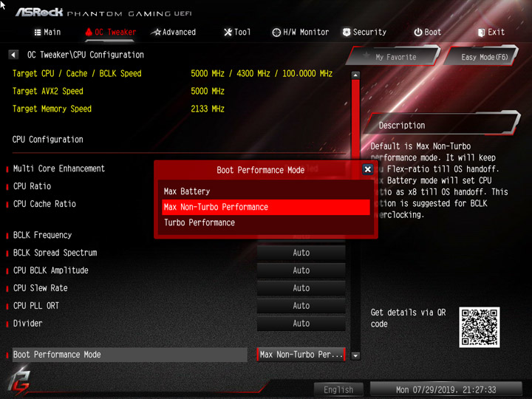This screenshot has height=399, width=532.
Task: Select the CPU Cache Ratio row
Action: [44, 204]
